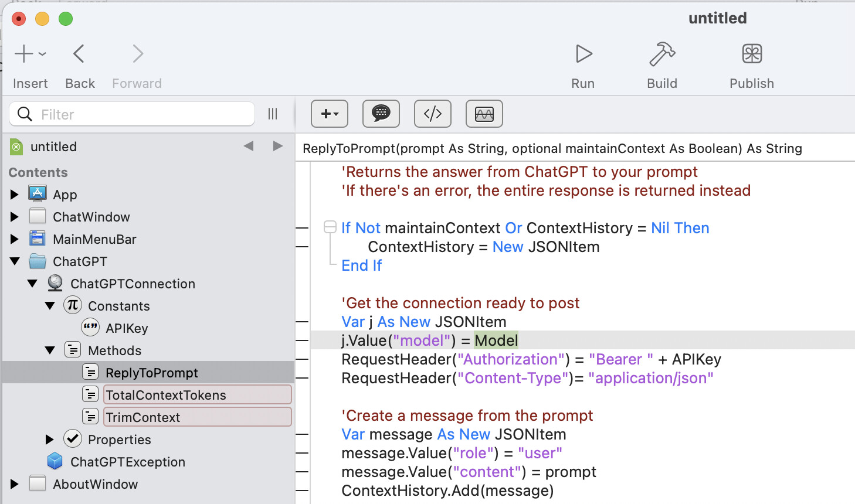Open the plus add dropdown above code

pos(330,114)
